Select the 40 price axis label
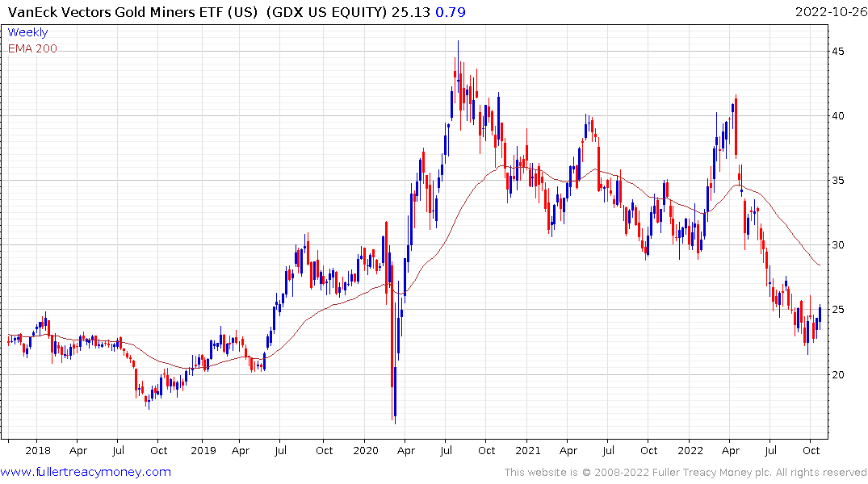The height and width of the screenshot is (484, 868). (x=838, y=116)
